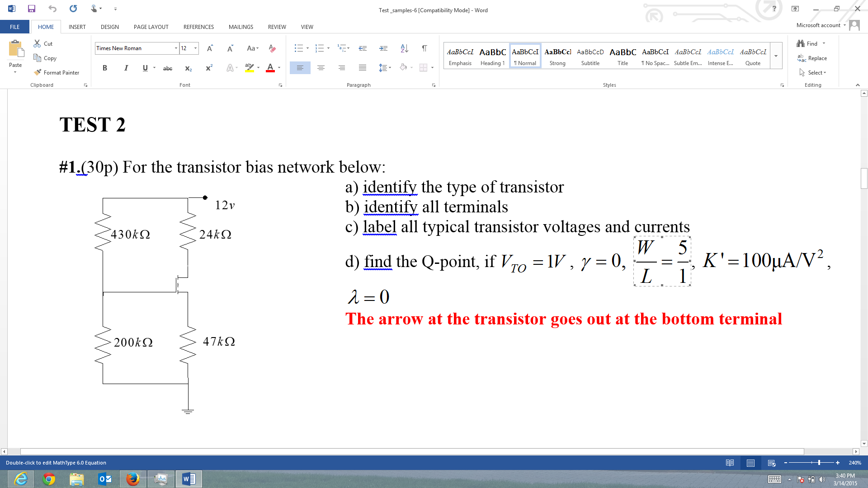Apply subscript formatting
This screenshot has height=488, width=868.
point(188,68)
